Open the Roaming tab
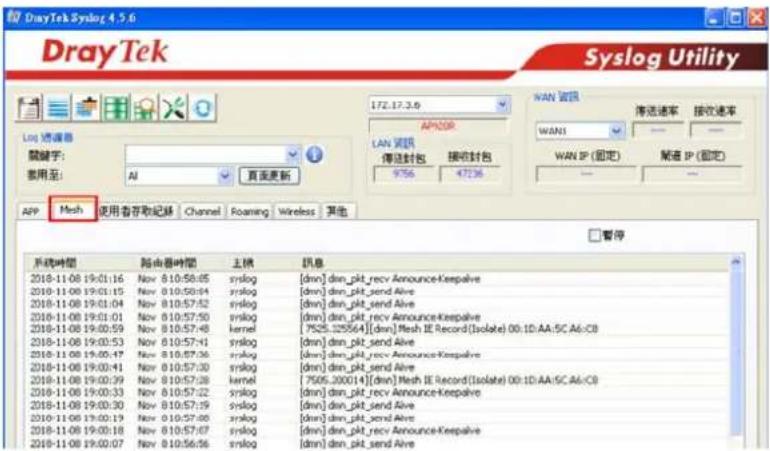Image resolution: width=770 pixels, height=451 pixels. pos(249,212)
